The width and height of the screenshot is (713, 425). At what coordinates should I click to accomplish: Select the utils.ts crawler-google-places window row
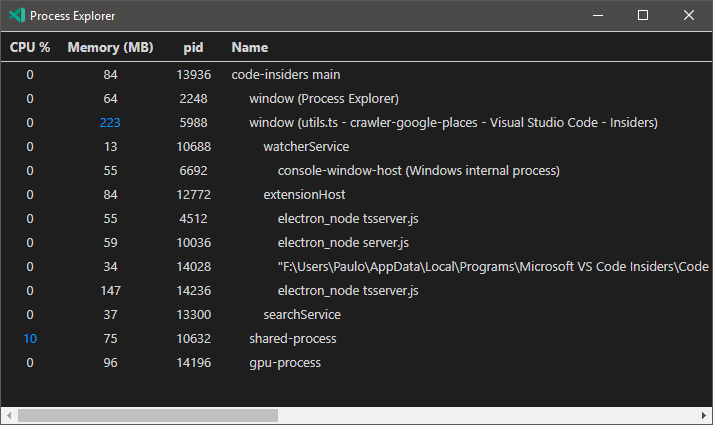[x=356, y=123]
